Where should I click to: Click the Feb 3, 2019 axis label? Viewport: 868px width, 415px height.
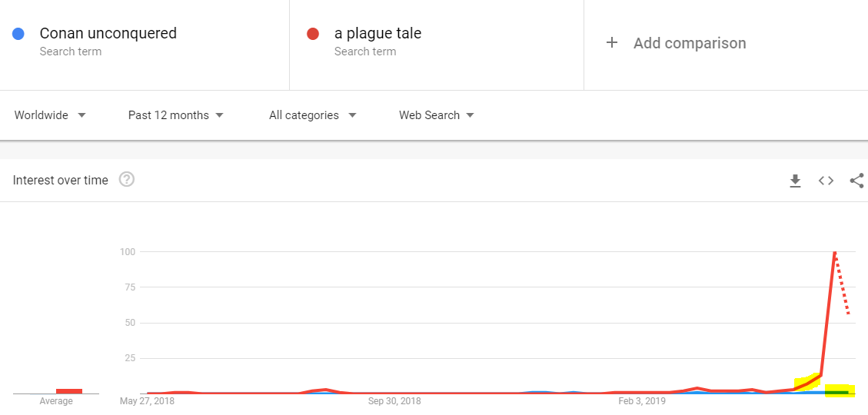pos(642,400)
